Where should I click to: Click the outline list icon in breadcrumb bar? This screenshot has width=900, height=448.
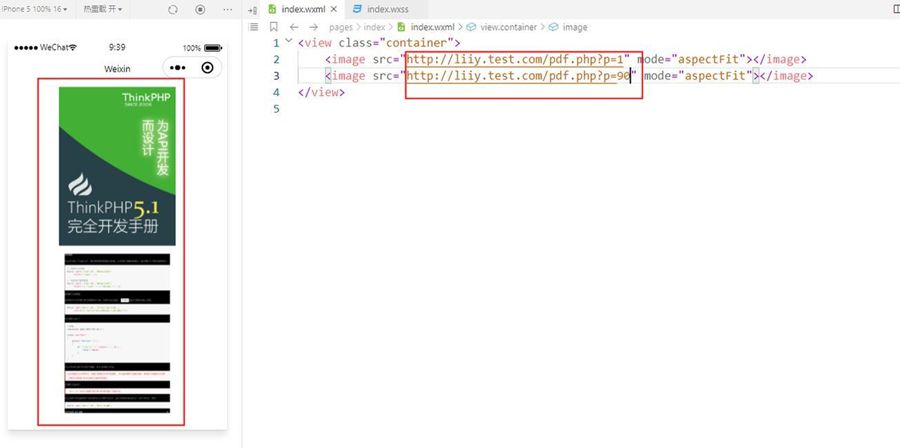tap(253, 27)
